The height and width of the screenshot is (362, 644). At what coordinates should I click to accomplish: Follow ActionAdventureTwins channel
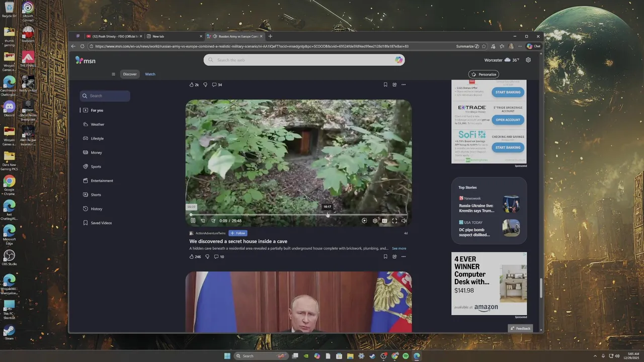pyautogui.click(x=238, y=233)
